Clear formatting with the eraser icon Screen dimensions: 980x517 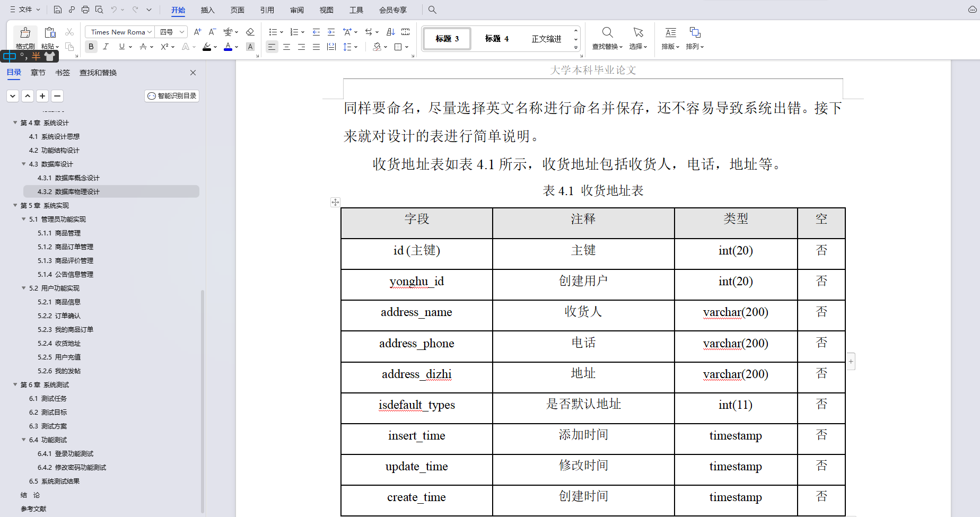pos(250,32)
